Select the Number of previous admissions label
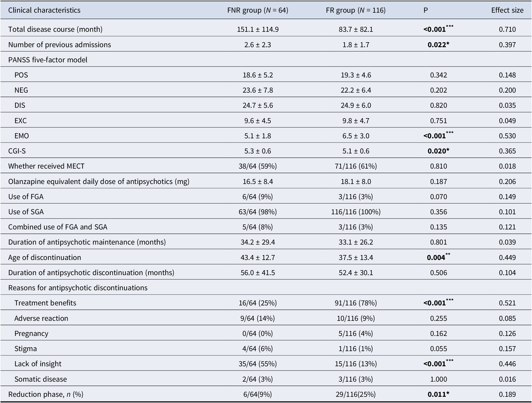This screenshot has height=403, width=532. 60,45
